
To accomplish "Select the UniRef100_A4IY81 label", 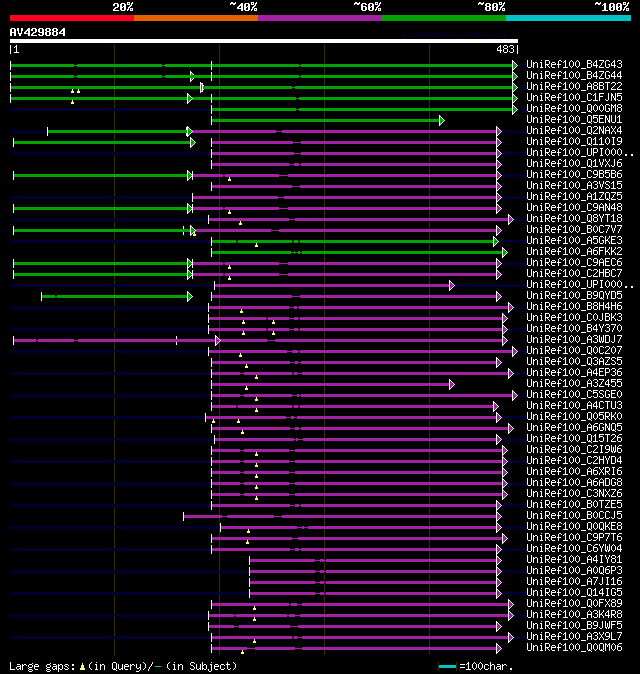I will click(574, 560).
